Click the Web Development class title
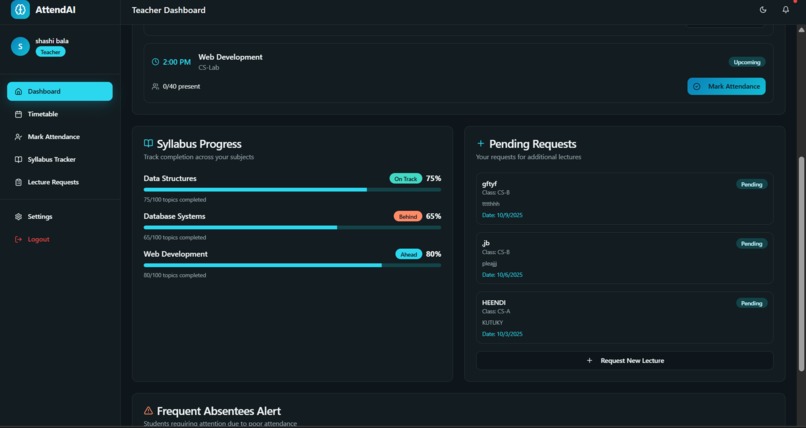 pyautogui.click(x=230, y=57)
